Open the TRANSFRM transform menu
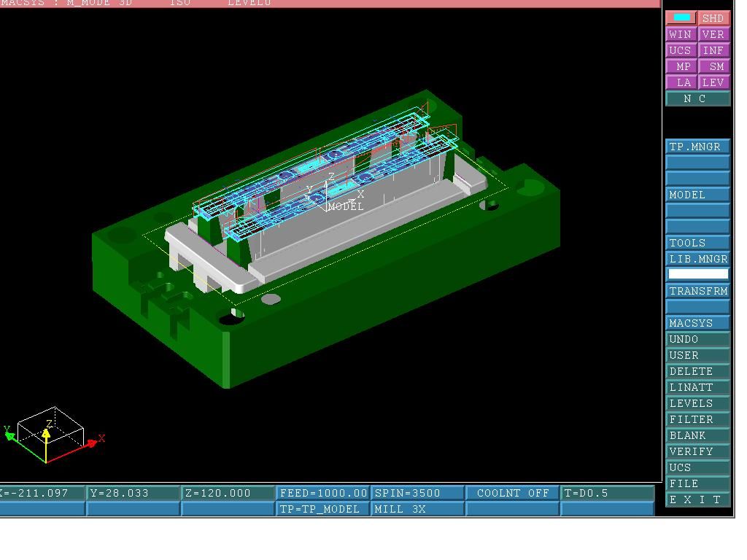The height and width of the screenshot is (560, 747). point(697,291)
